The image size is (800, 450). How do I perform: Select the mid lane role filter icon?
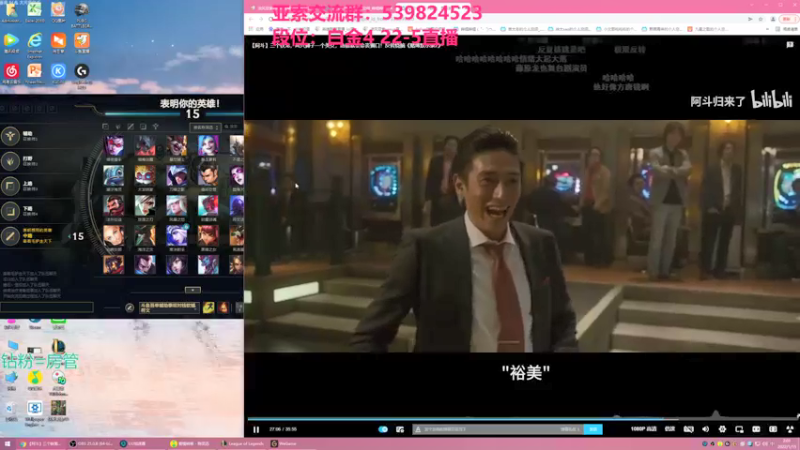[131, 127]
